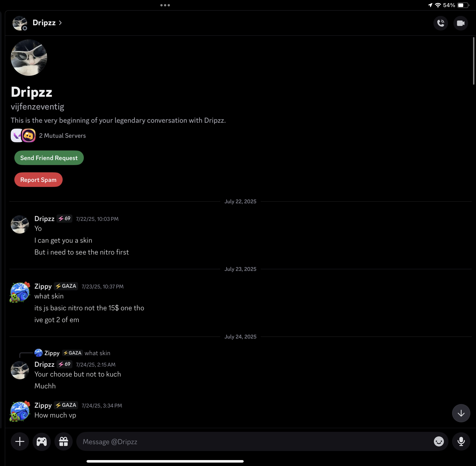The height and width of the screenshot is (466, 476).
Task: Open the 2 Mutual Servers link
Action: coord(62,136)
